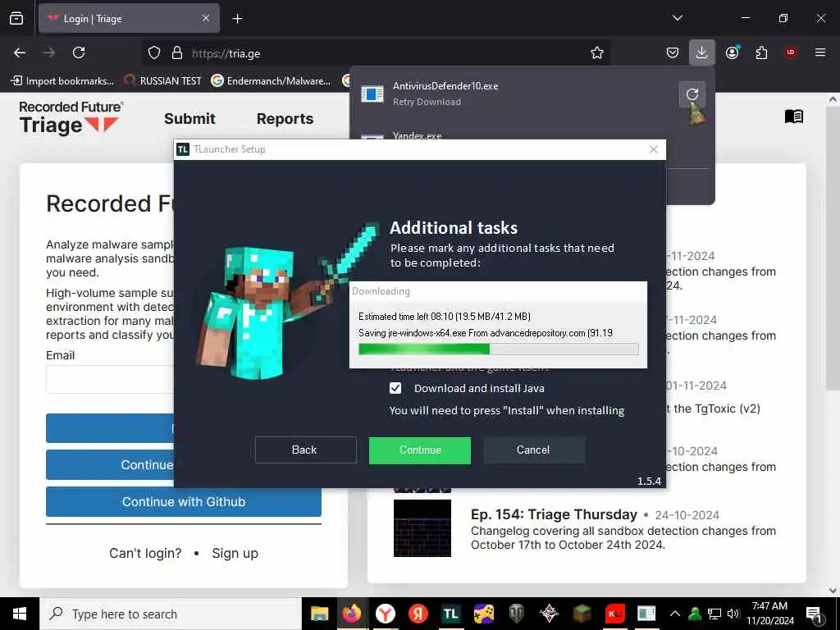840x630 pixels.
Task: Open the red Yandex taskbar icon
Action: (x=418, y=614)
